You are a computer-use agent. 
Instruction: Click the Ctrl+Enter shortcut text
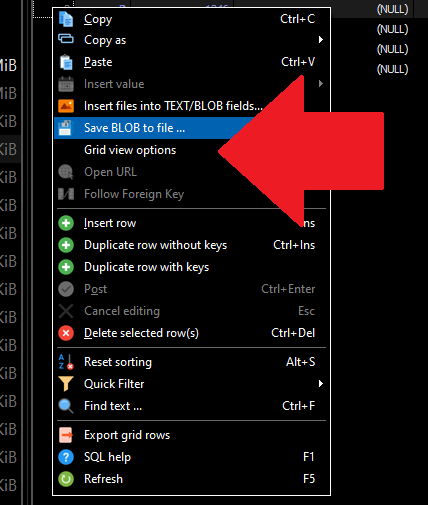click(x=288, y=289)
